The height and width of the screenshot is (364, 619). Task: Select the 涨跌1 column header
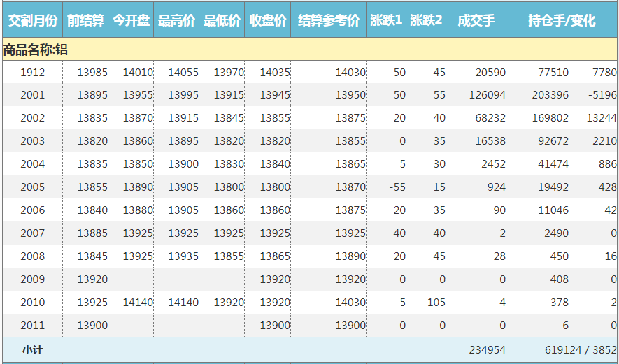click(386, 21)
